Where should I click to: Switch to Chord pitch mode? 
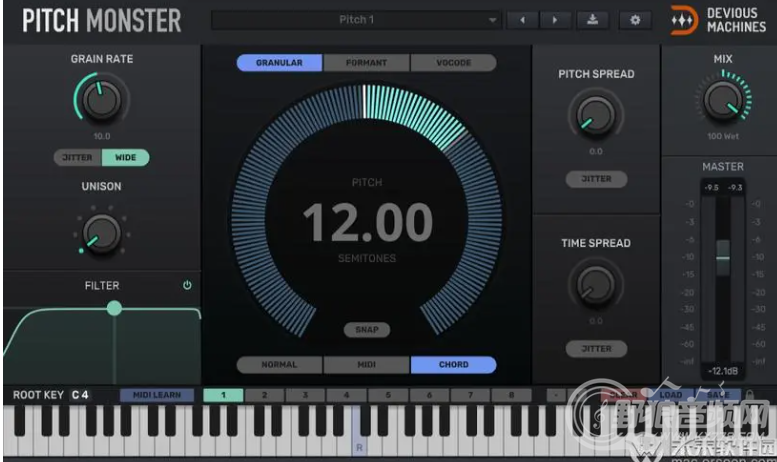pos(453,365)
